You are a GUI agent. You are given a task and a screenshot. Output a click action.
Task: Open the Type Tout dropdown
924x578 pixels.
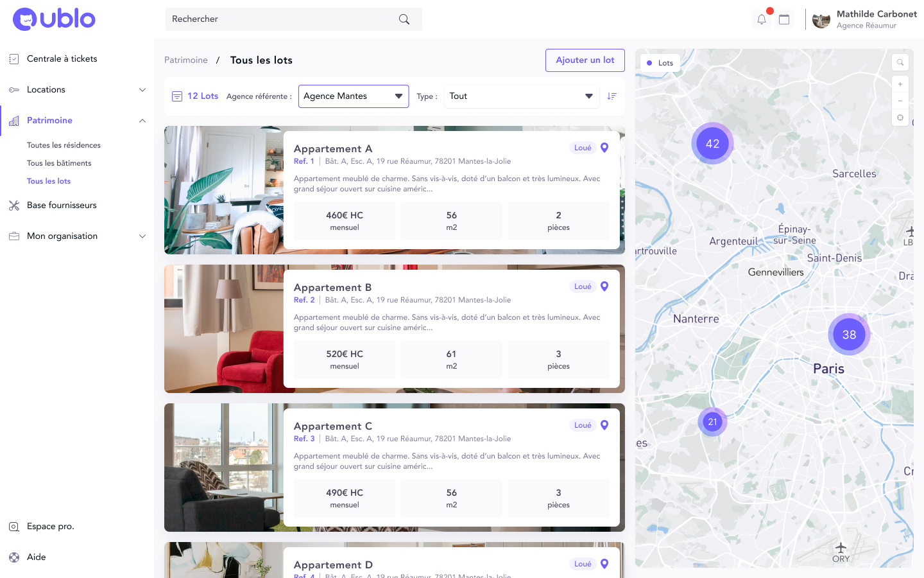(521, 96)
